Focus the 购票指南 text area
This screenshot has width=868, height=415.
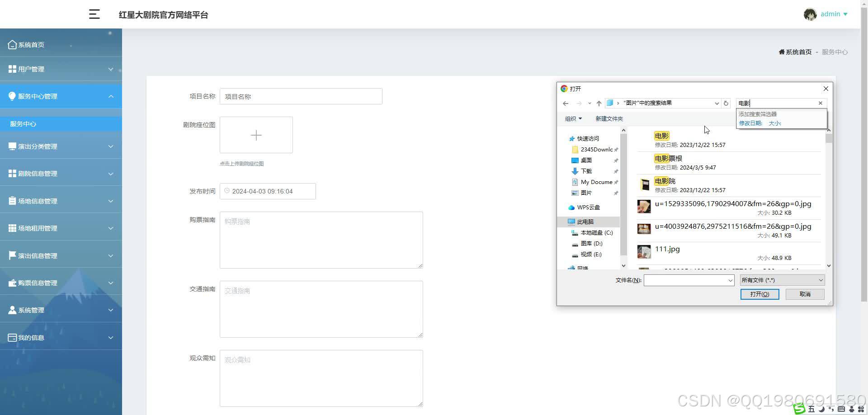[321, 240]
